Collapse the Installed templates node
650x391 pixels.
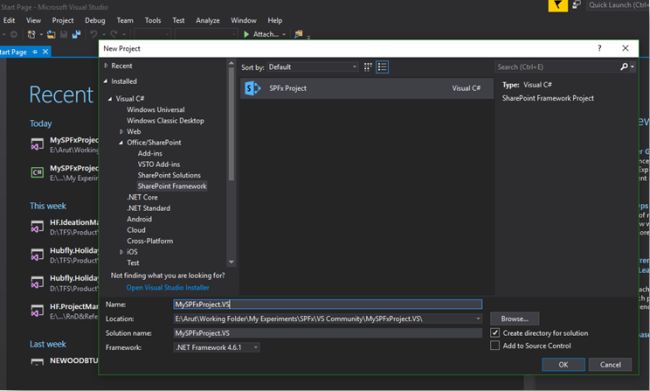(x=106, y=81)
